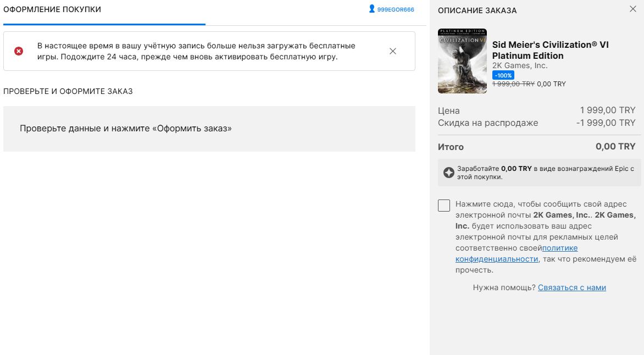Click the blue checkout progress bar

[104, 25]
